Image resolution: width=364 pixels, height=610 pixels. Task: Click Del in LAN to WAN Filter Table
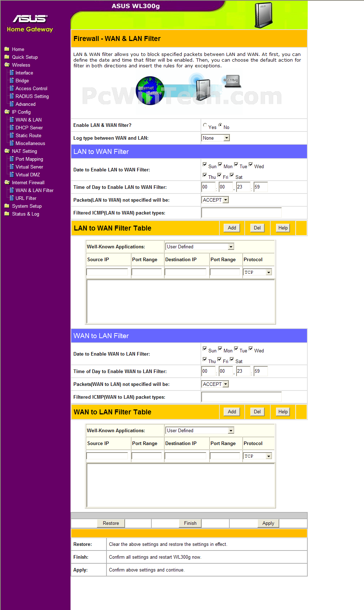coord(257,228)
